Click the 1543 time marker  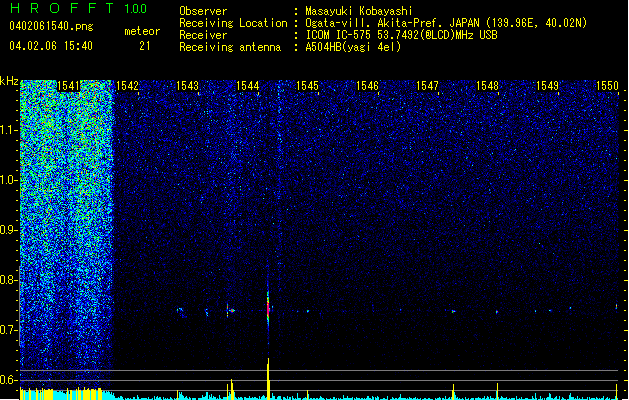(x=187, y=86)
